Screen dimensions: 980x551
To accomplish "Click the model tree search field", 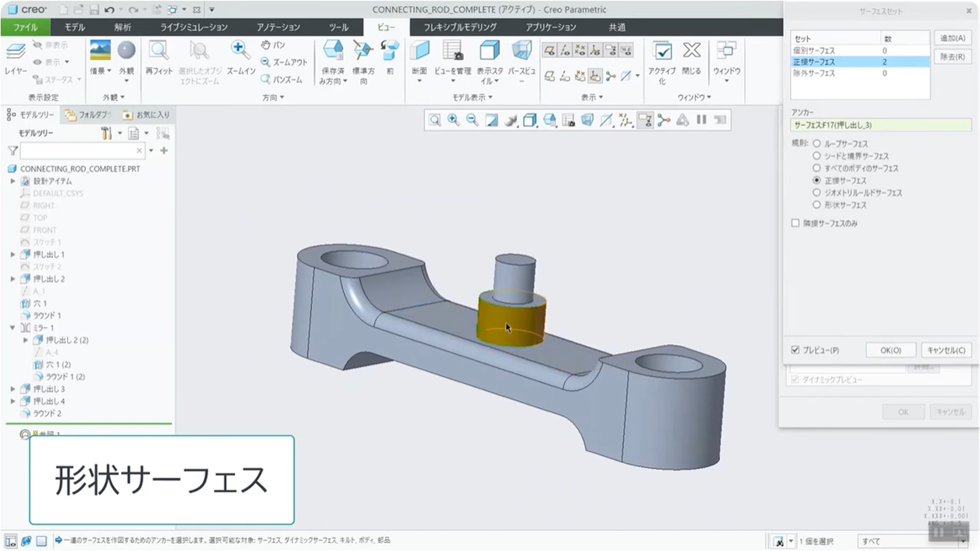I will tap(78, 151).
